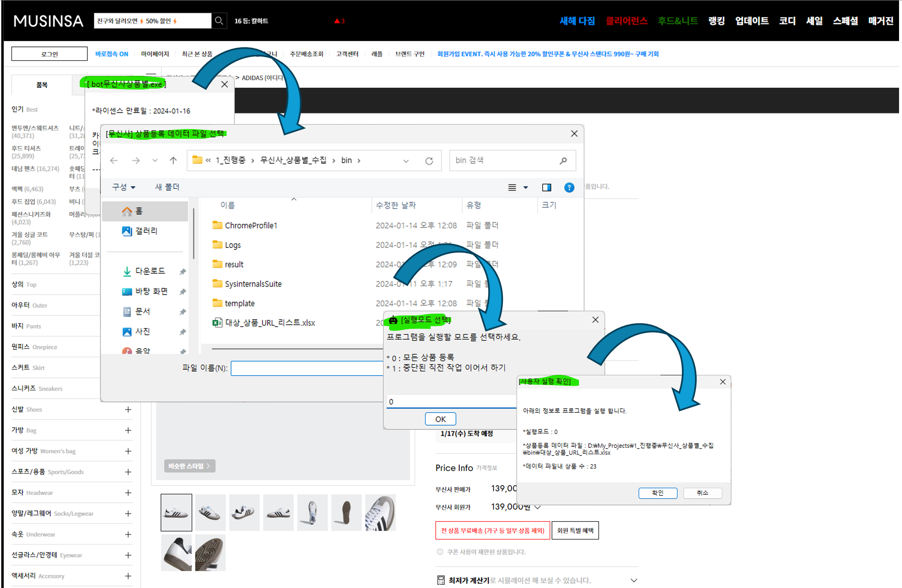Switch to the 품목 tab
The image size is (902, 588).
point(42,85)
